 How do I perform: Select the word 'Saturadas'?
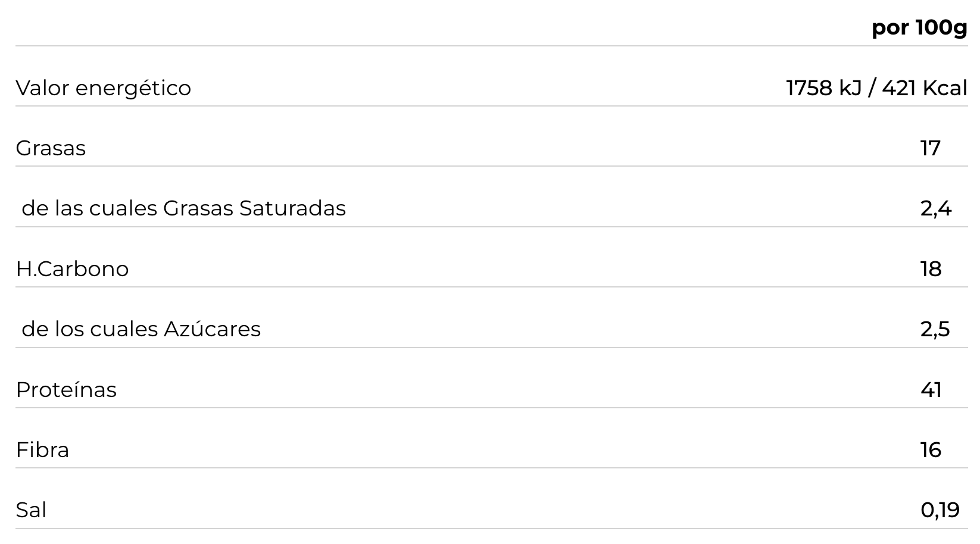(292, 208)
